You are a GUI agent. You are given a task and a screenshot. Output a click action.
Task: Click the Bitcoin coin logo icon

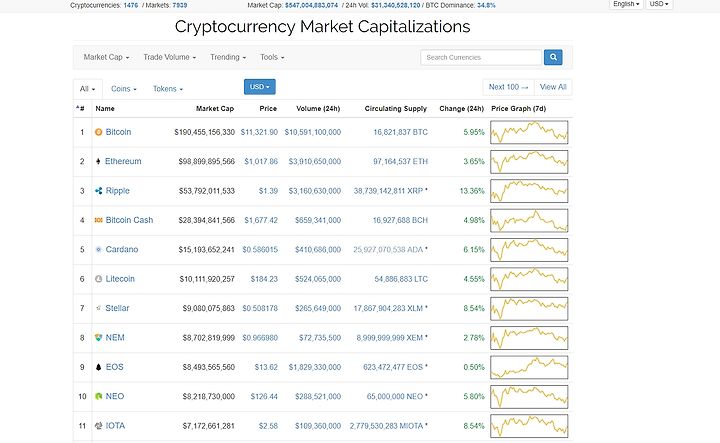(98, 132)
